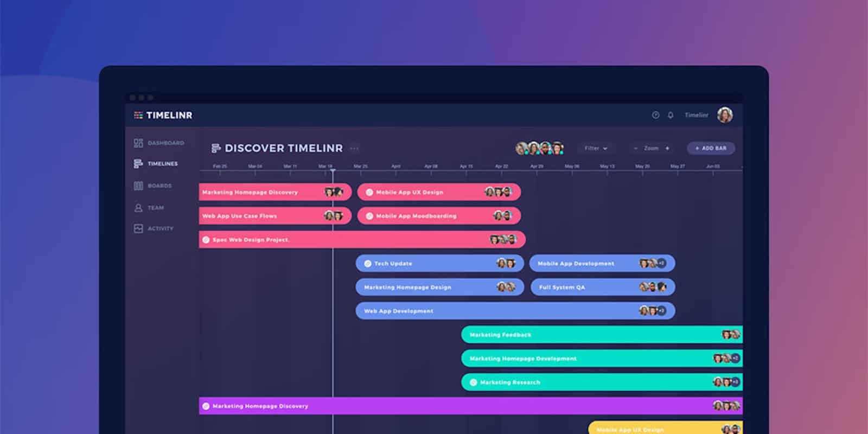Click the Dashboard icon in the sidebar
The width and height of the screenshot is (868, 434).
pos(138,143)
